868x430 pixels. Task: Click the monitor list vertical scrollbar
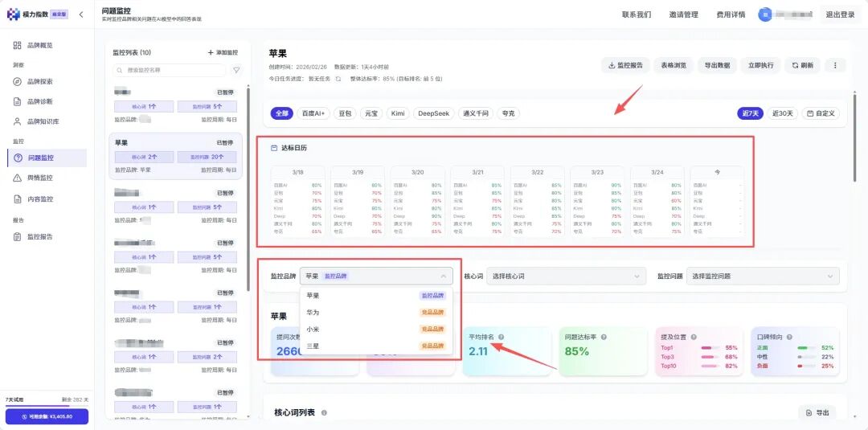[x=248, y=188]
